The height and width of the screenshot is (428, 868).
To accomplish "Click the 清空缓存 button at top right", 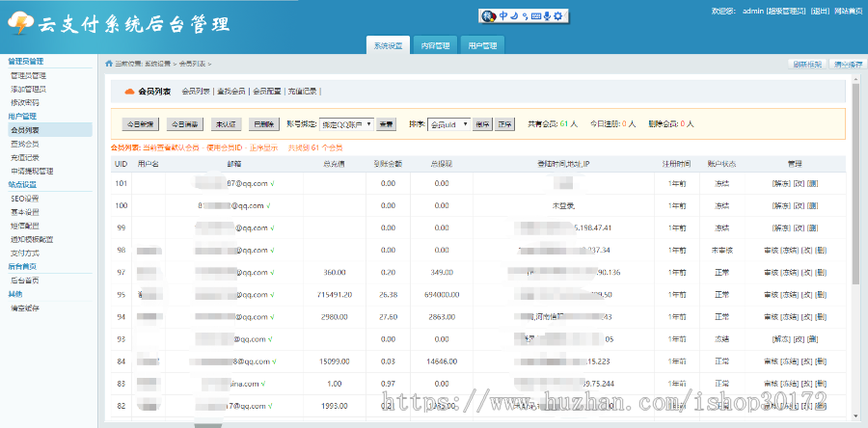I will 848,65.
